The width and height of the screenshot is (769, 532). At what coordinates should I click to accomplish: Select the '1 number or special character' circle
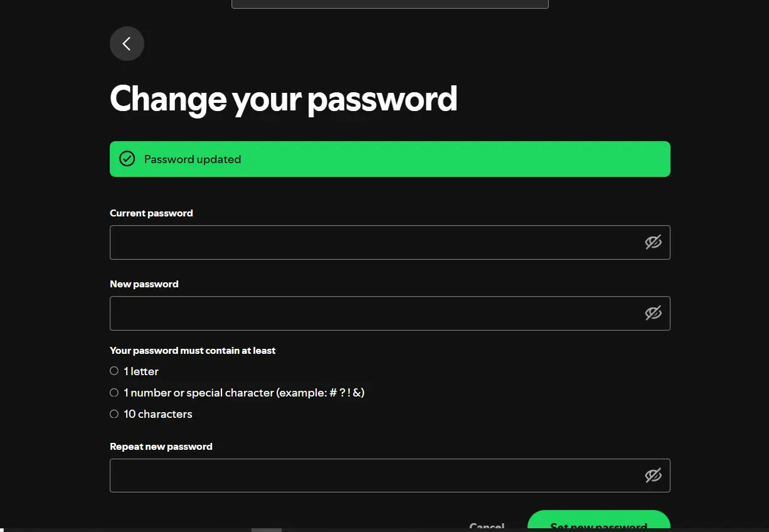pos(114,392)
